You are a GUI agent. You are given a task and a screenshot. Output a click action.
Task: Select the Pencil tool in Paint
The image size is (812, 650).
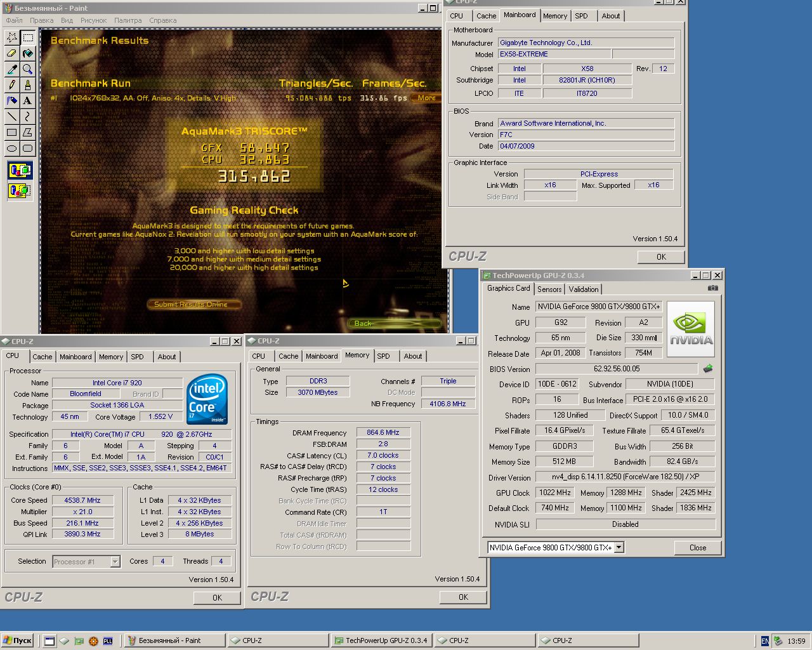(x=11, y=85)
